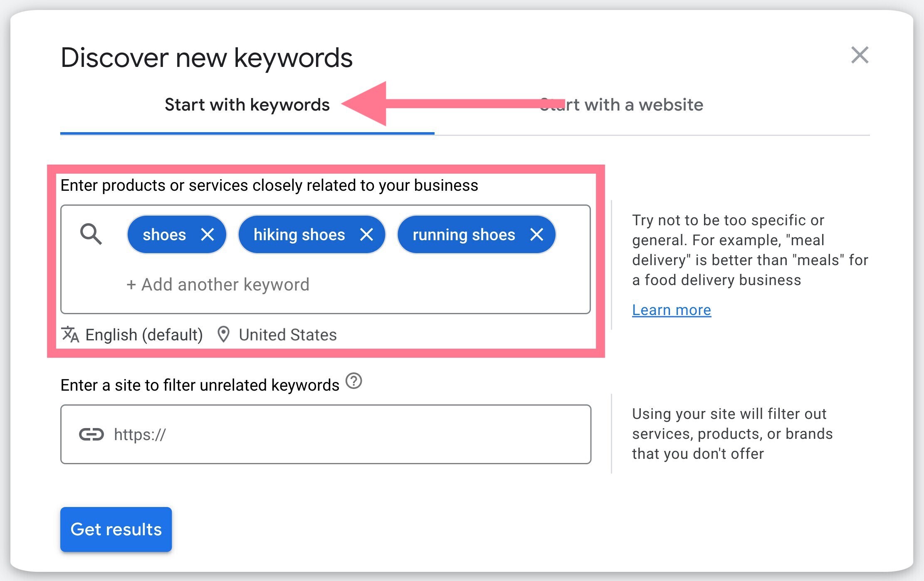Remove the "hiking shoes" keyword chip
Viewport: 924px width, 581px height.
coord(366,235)
